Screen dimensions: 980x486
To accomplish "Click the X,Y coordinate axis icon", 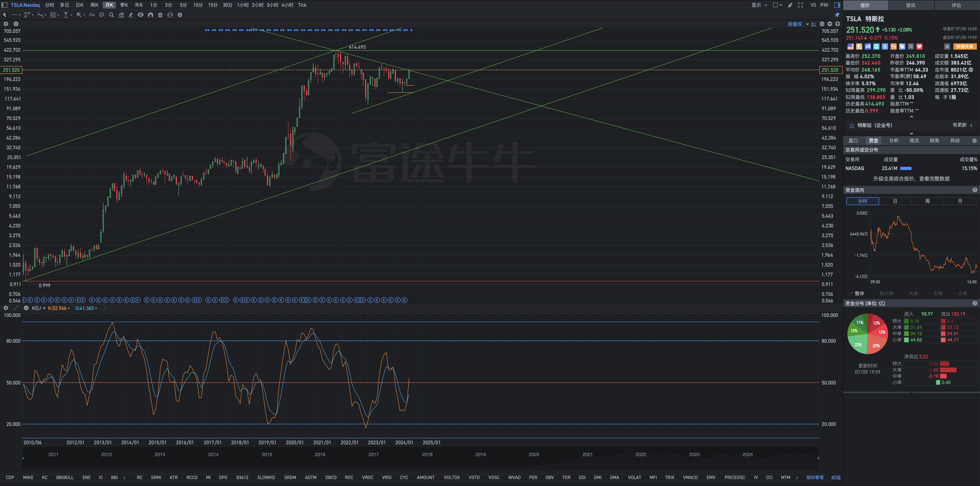I will click(x=814, y=24).
